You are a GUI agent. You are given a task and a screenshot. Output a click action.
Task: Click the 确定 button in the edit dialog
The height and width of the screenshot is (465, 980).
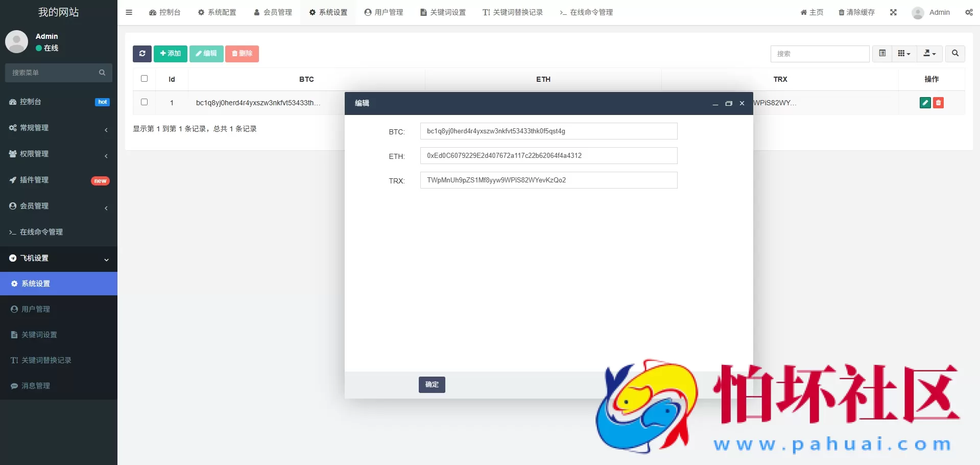(x=432, y=384)
